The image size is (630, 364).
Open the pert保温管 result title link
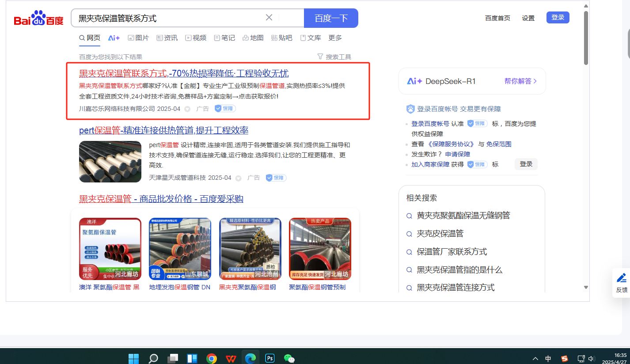pos(163,130)
